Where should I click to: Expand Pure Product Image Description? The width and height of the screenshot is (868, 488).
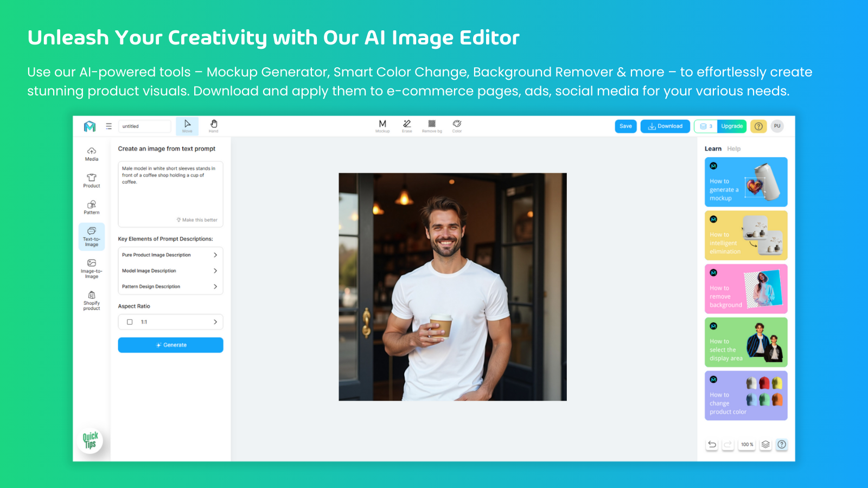pyautogui.click(x=170, y=255)
